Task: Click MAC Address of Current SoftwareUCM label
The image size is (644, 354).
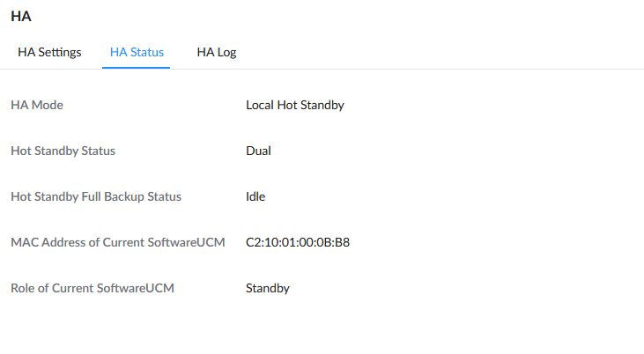Action: pyautogui.click(x=118, y=242)
